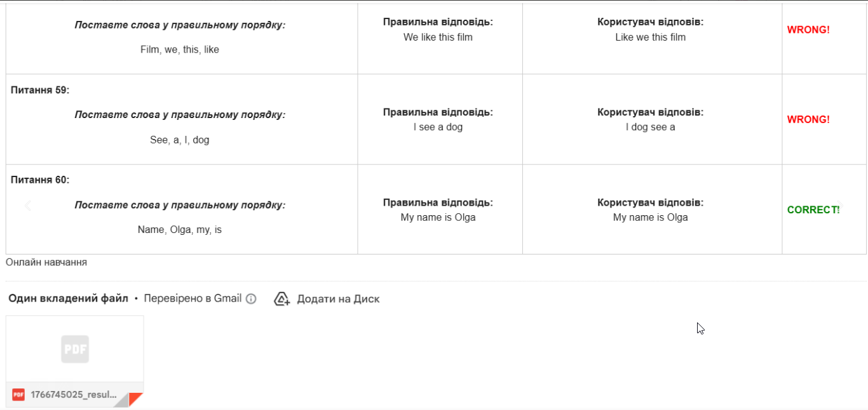Click the green CORRECT! label
This screenshot has height=410, width=868.
click(x=813, y=210)
